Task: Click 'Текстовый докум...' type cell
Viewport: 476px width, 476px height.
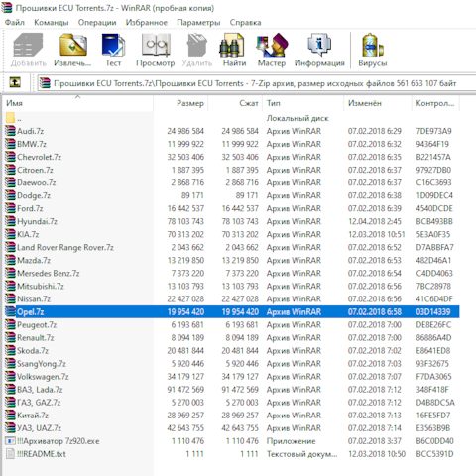Action: click(x=302, y=454)
